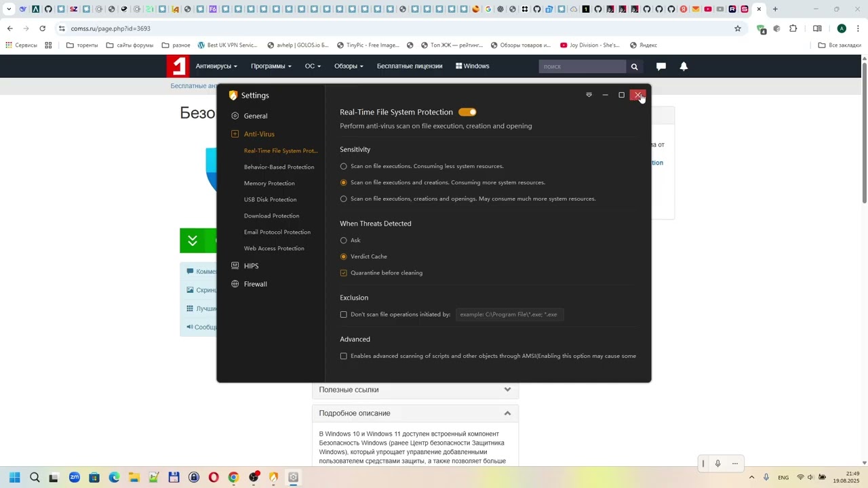The image size is (868, 488).
Task: Open the сайты форумы bookmarks folder
Action: pos(130,45)
